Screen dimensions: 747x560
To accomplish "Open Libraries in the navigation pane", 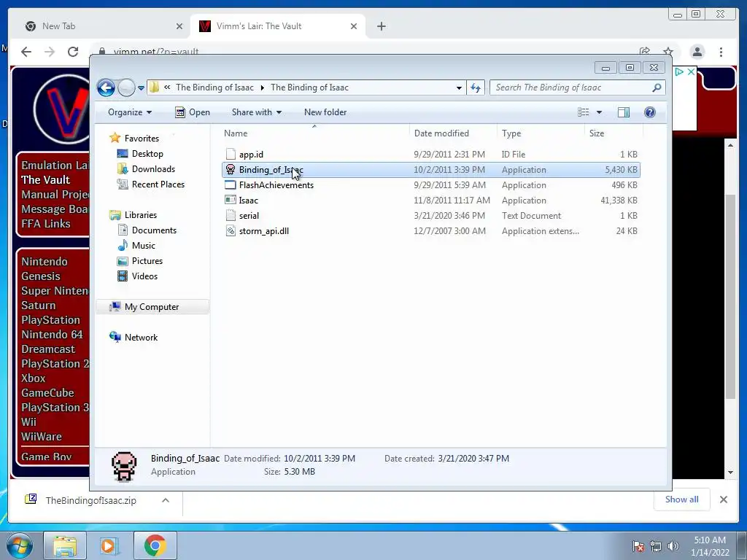I will pyautogui.click(x=141, y=215).
